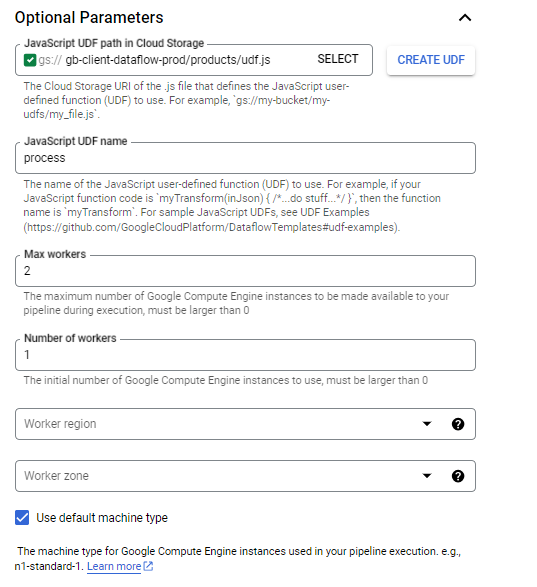The image size is (537, 587).
Task: Show help for Worker region
Action: point(458,424)
